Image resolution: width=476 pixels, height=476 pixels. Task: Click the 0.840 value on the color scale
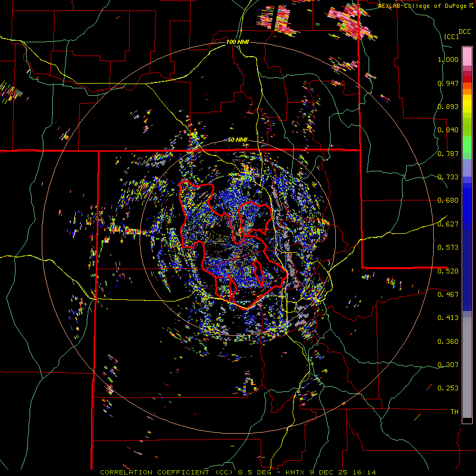click(448, 130)
